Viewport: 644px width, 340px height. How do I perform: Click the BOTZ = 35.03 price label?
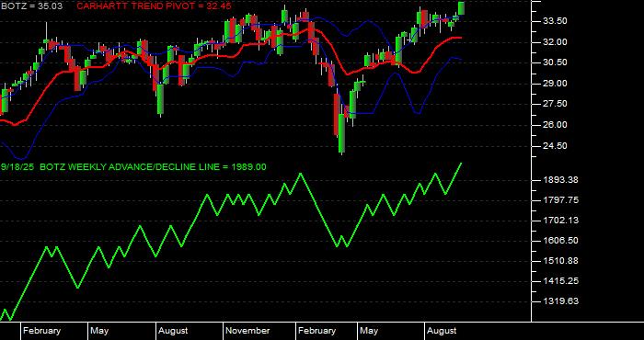click(x=31, y=6)
